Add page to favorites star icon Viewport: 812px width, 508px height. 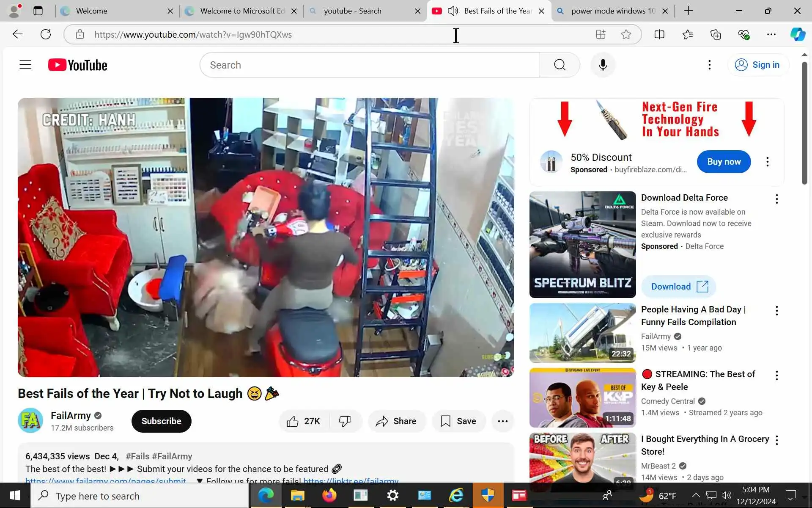click(626, 35)
